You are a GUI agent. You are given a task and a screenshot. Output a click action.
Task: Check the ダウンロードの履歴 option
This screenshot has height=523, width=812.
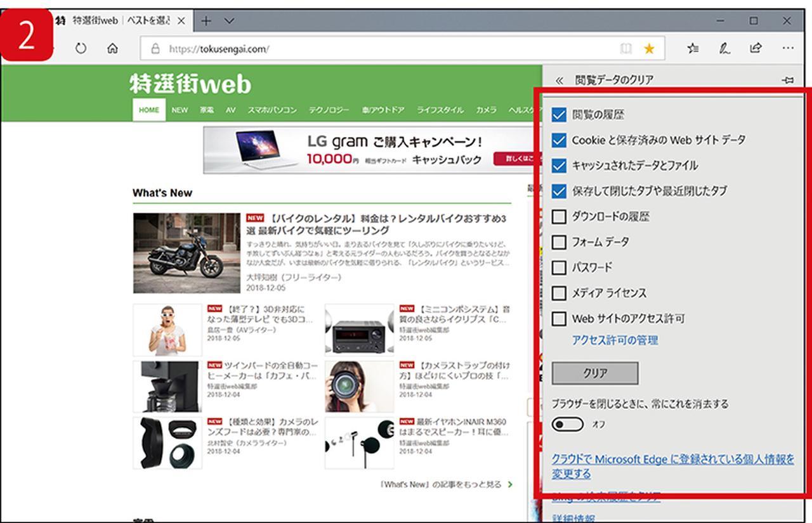pyautogui.click(x=559, y=217)
